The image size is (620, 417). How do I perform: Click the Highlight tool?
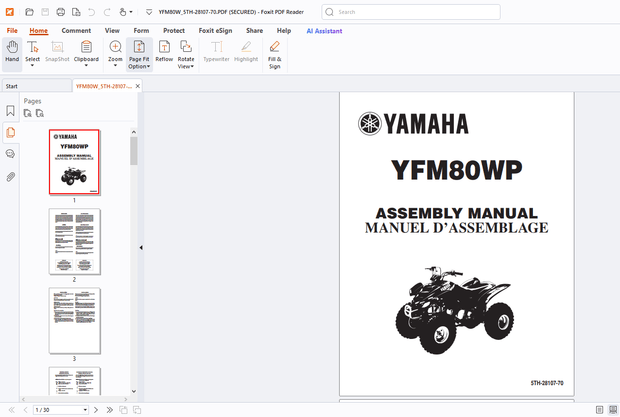point(246,52)
